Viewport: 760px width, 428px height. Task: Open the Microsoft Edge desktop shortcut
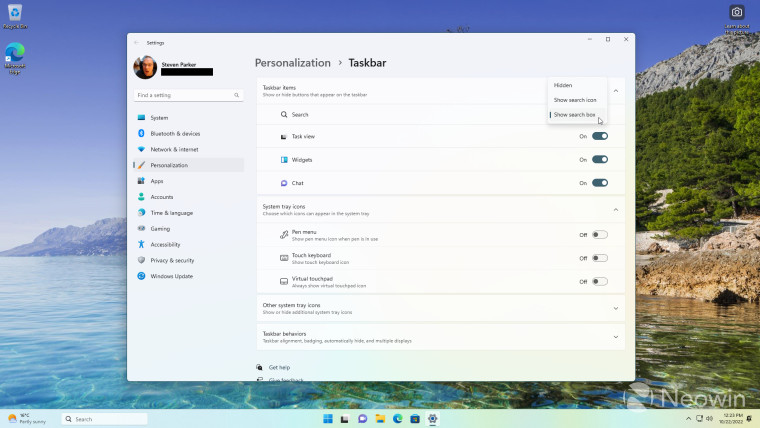(15, 58)
